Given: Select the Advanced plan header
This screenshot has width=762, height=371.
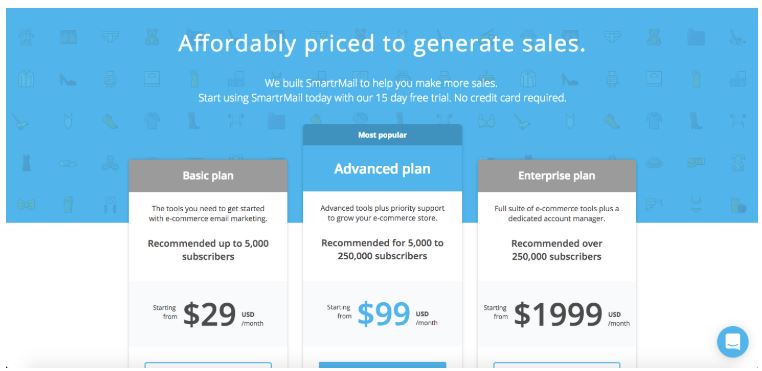Looking at the screenshot, I should coord(382,169).
